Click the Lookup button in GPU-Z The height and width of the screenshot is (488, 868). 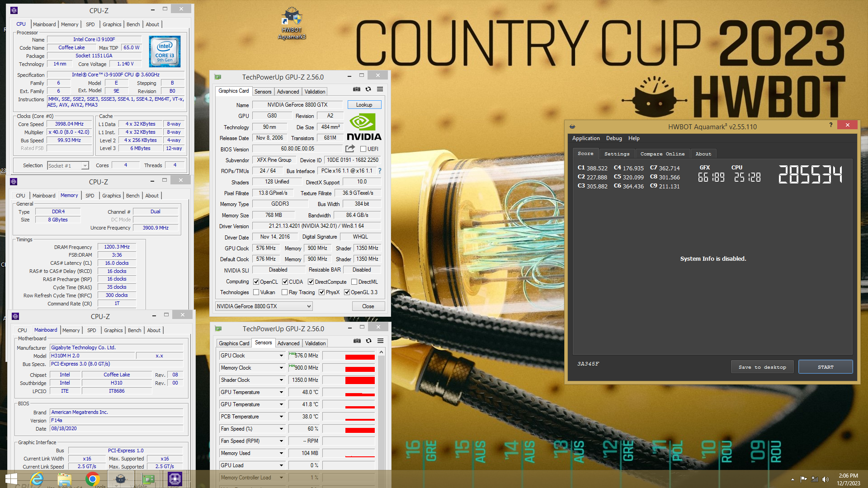(x=364, y=105)
